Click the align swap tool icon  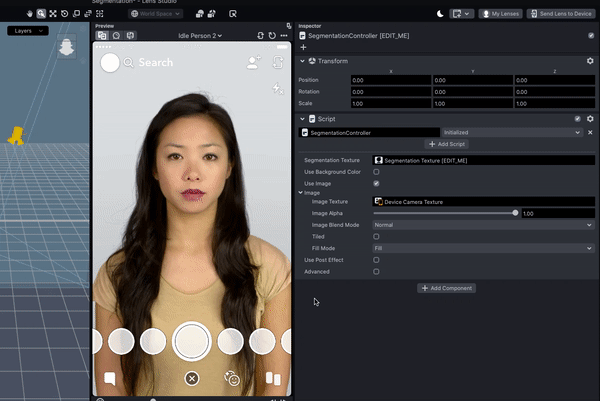coord(88,14)
